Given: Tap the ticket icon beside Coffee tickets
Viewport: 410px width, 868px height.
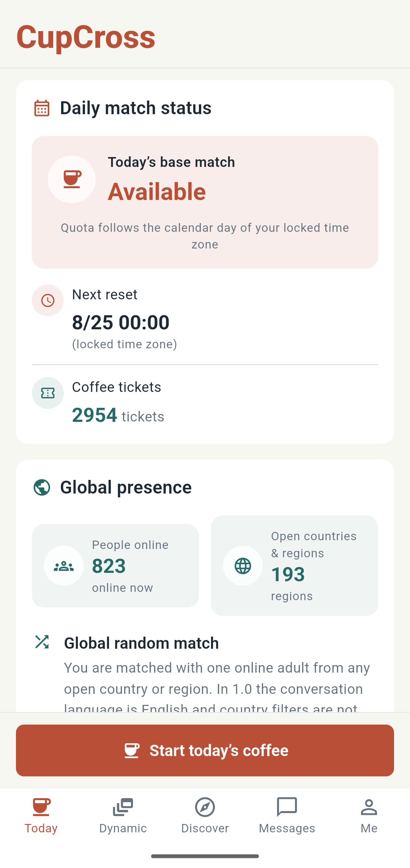Looking at the screenshot, I should pos(48,393).
